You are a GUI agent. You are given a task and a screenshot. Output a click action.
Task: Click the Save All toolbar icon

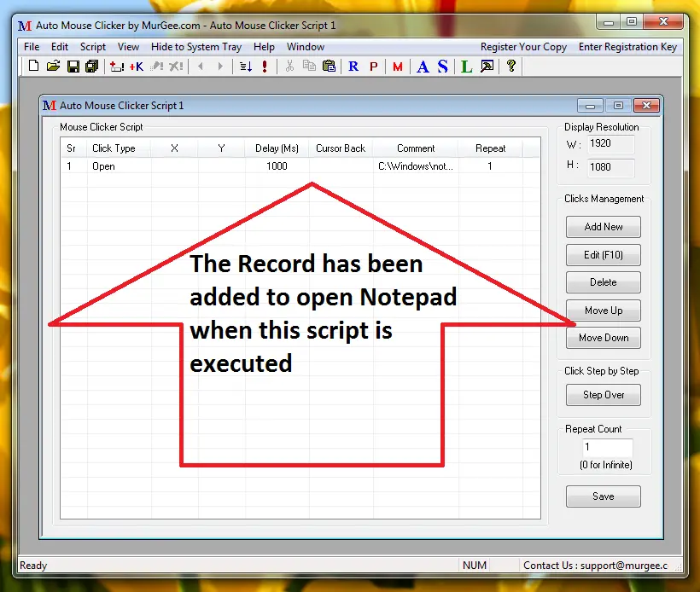91,67
